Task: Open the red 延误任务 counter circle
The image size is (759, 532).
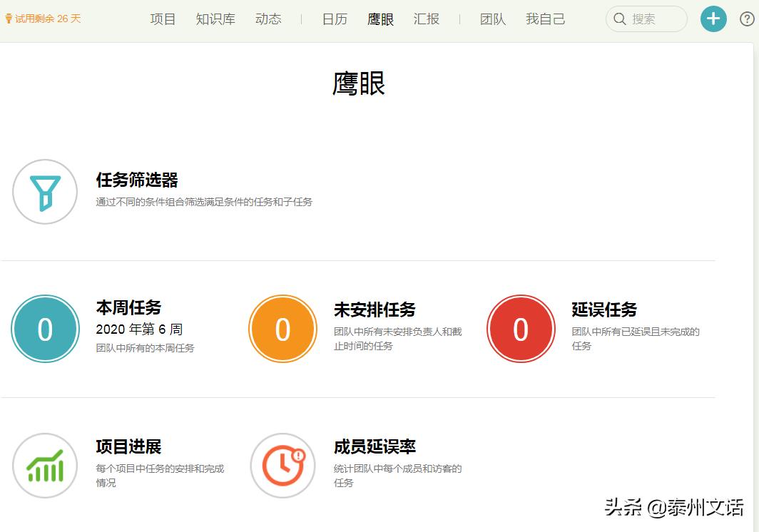Action: pos(520,328)
